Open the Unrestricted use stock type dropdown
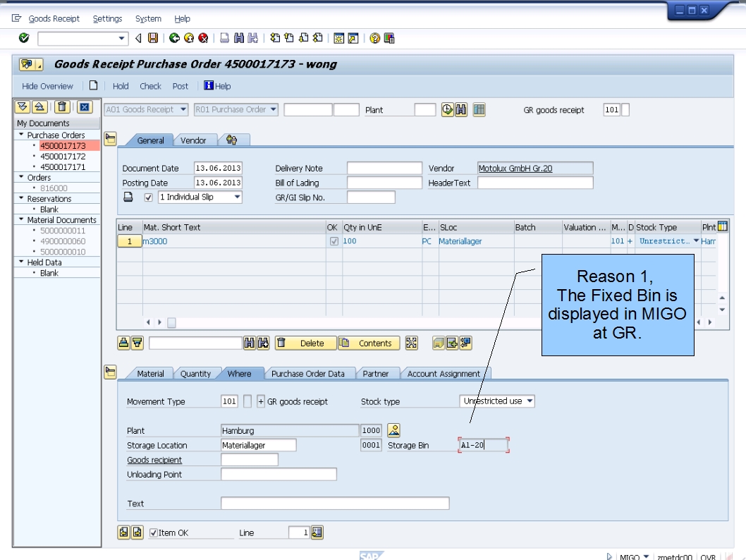 [x=530, y=401]
